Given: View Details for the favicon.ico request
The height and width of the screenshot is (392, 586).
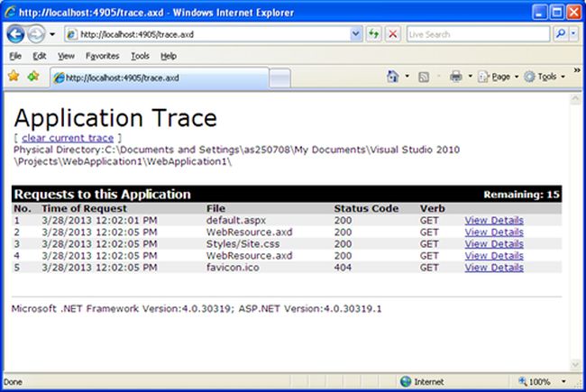Looking at the screenshot, I should pyautogui.click(x=493, y=267).
